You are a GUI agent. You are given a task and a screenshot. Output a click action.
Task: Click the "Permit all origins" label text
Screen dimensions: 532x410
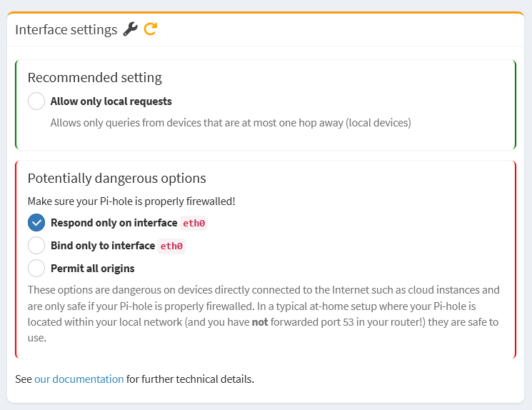click(92, 269)
